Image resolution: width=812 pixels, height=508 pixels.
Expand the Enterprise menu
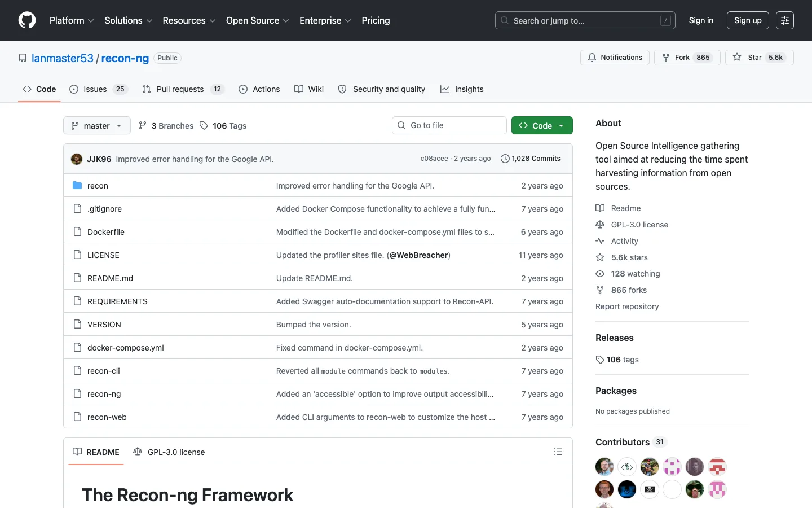pos(325,20)
